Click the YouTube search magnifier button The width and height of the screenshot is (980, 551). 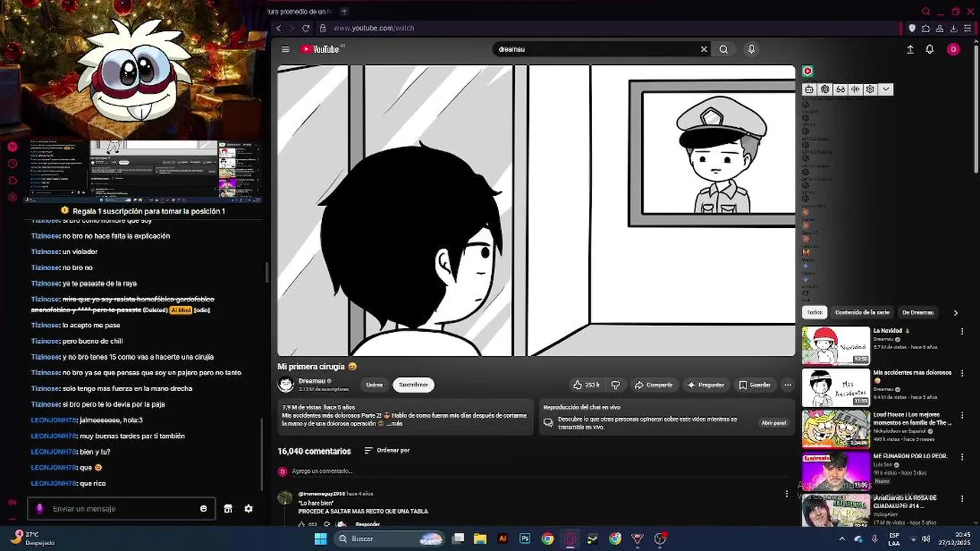(x=724, y=49)
